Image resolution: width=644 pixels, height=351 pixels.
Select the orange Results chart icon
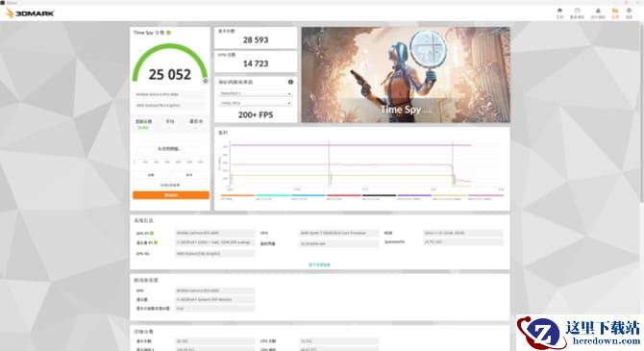tap(615, 13)
